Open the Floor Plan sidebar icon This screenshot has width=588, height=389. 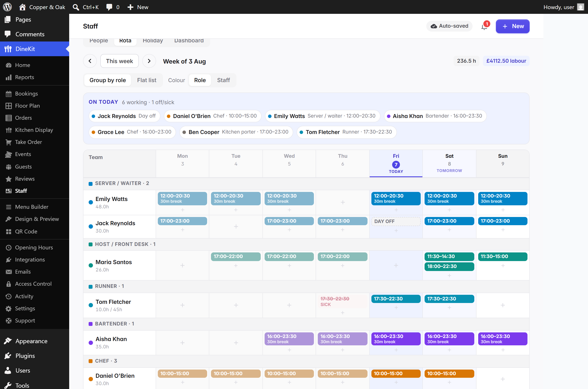[9, 106]
